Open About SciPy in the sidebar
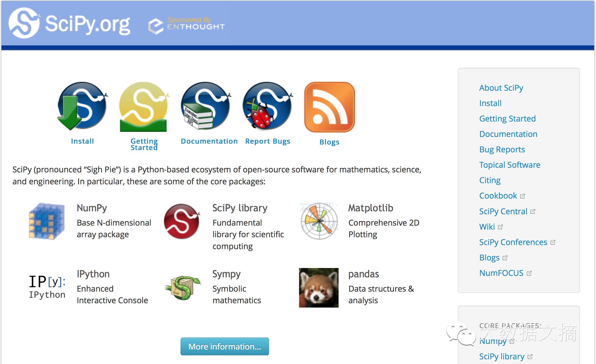Screen dimensions: 596x364 coord(501,88)
